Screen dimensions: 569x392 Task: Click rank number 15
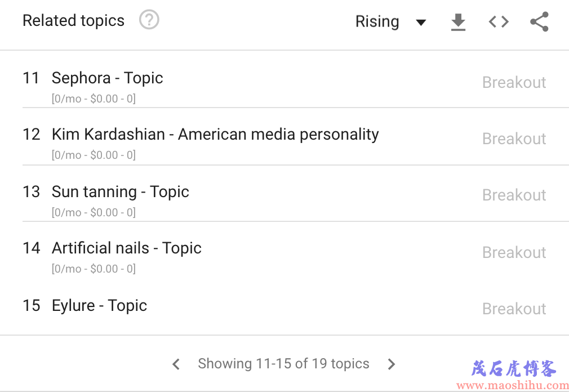(32, 305)
